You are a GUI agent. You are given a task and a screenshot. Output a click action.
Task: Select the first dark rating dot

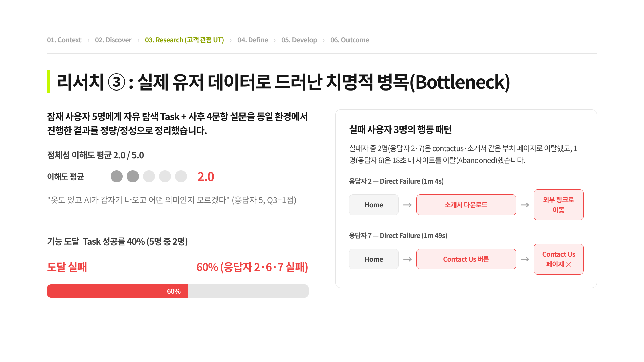coord(117,176)
